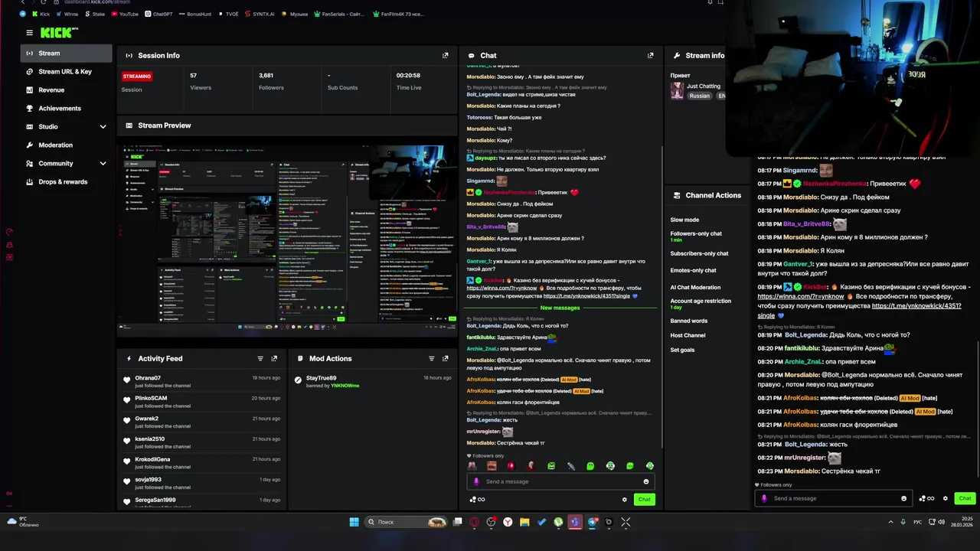The height and width of the screenshot is (551, 980).
Task: Click the chat identity icon in the center message box
Action: click(476, 481)
